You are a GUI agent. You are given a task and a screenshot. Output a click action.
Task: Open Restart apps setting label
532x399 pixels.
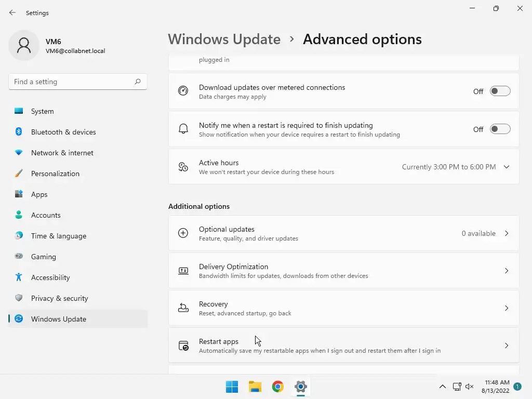219,341
